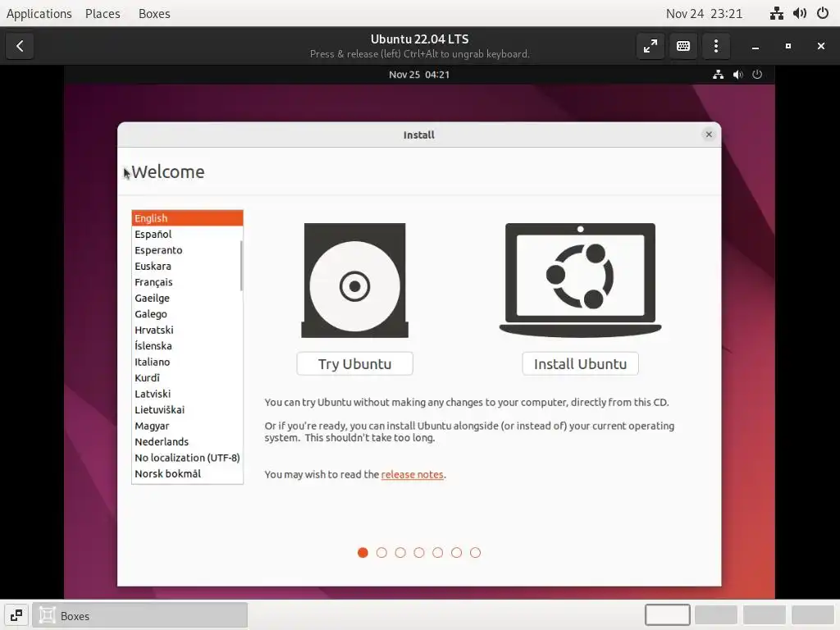This screenshot has width=840, height=630.
Task: Select Français in the language list
Action: coord(187,282)
